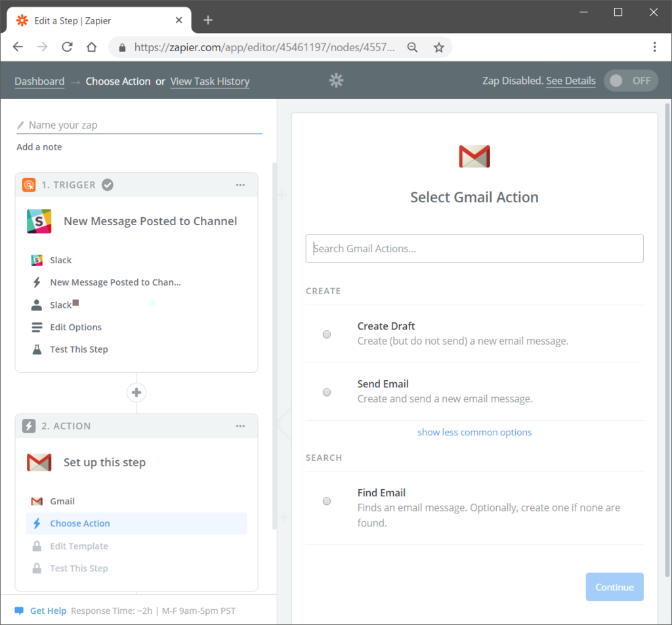
Task: Go to browser home page
Action: point(91,47)
